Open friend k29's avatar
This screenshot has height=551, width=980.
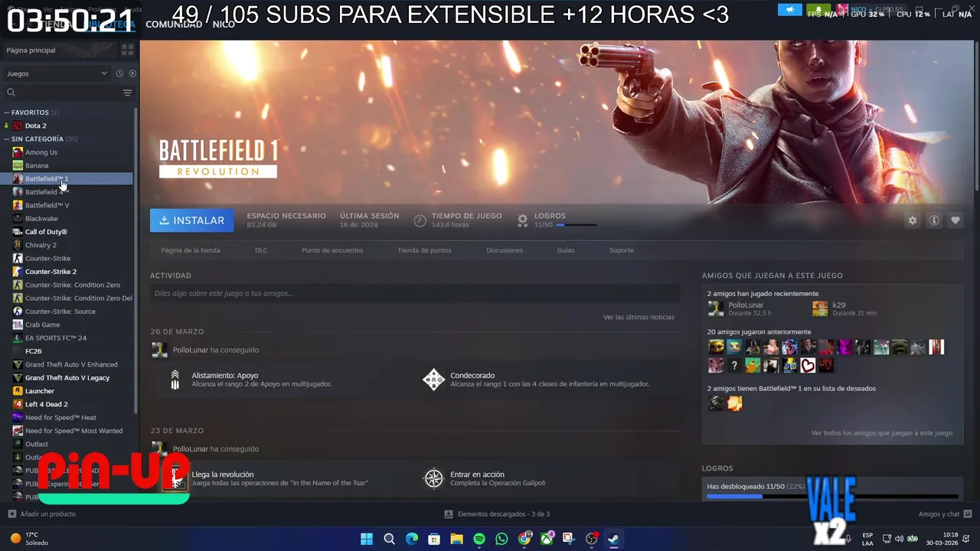click(820, 308)
